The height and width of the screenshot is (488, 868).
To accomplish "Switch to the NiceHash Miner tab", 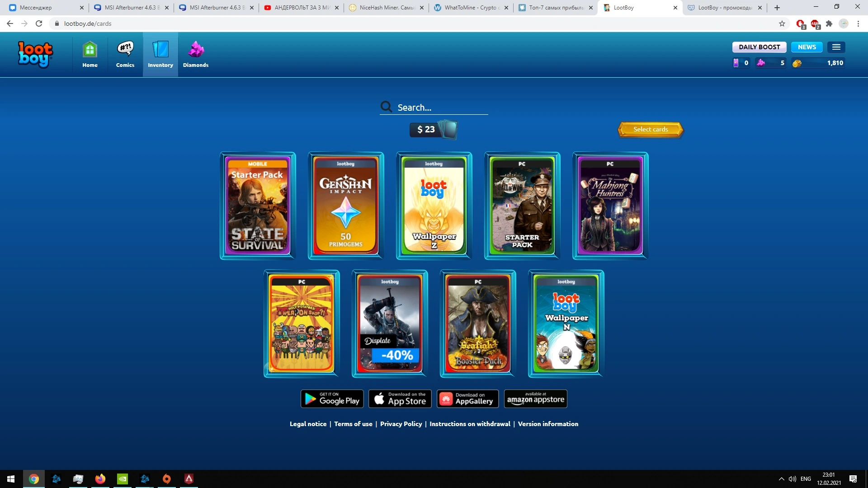I will (385, 8).
